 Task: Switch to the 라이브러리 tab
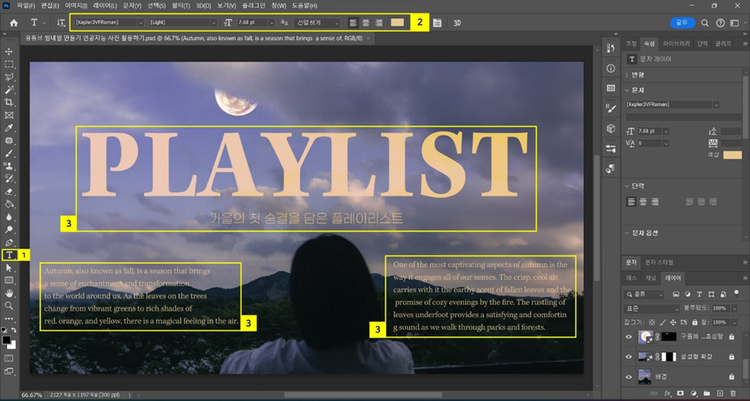tap(676, 44)
